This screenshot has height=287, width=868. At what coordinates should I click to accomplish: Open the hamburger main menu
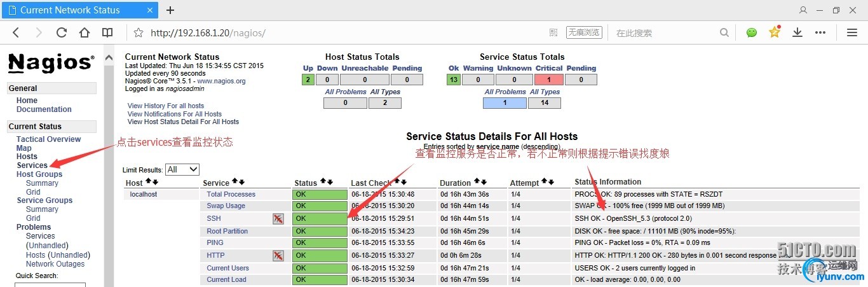852,32
